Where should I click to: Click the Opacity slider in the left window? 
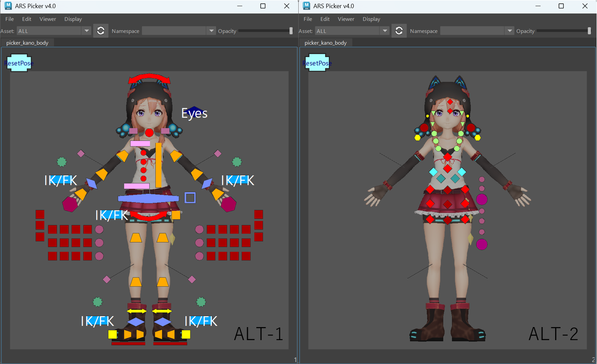[266, 31]
